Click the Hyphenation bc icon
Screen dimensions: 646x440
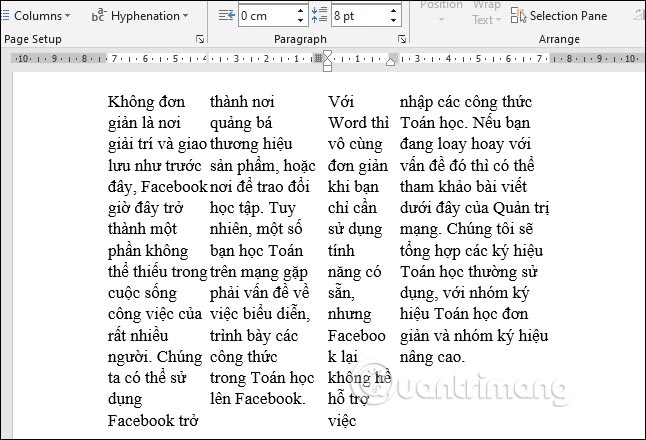coord(99,16)
